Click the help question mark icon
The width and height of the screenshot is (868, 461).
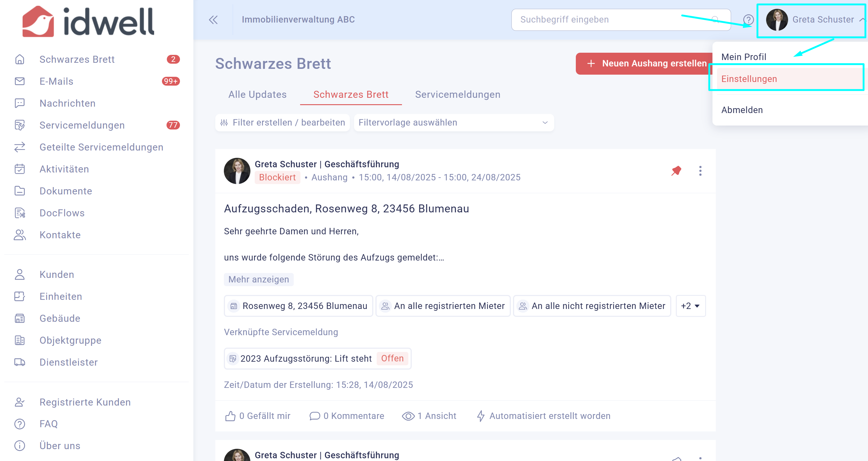[x=748, y=20]
